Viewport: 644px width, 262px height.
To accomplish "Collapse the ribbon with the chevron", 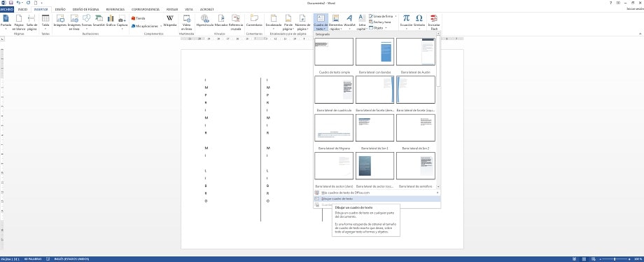I will (x=641, y=34).
